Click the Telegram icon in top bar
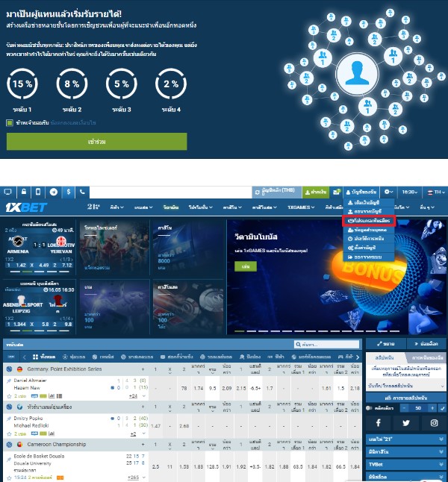Image resolution: width=448 pixels, height=482 pixels. tap(55, 192)
